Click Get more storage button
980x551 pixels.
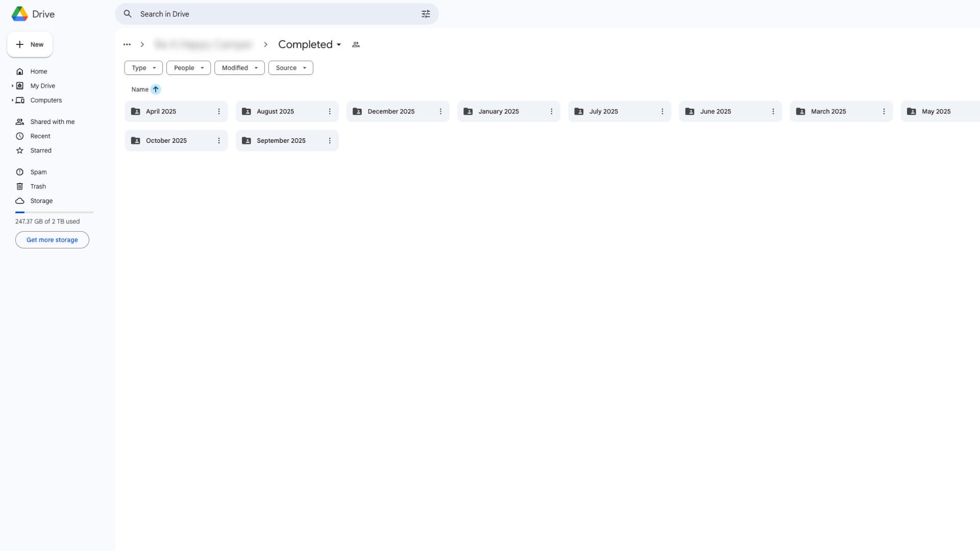coord(52,240)
